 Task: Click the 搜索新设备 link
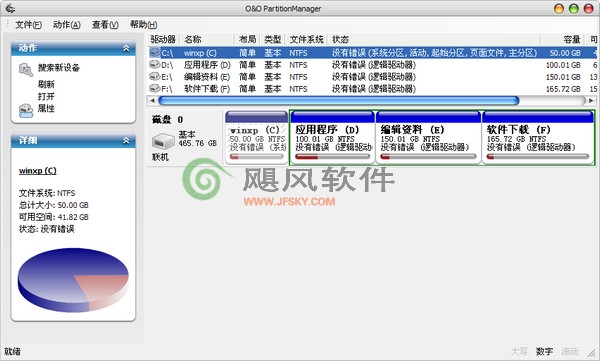tap(59, 68)
